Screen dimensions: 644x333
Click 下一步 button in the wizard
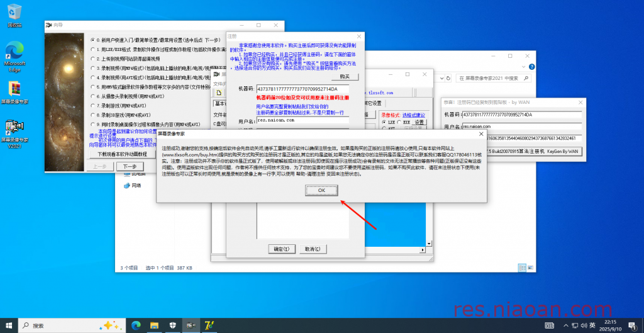coord(130,166)
